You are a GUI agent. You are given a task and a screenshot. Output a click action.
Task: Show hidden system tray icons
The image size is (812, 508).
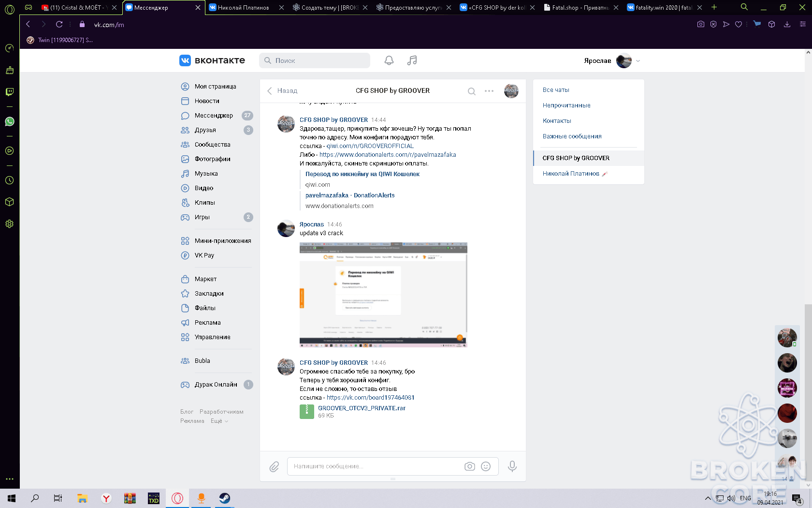tap(708, 498)
